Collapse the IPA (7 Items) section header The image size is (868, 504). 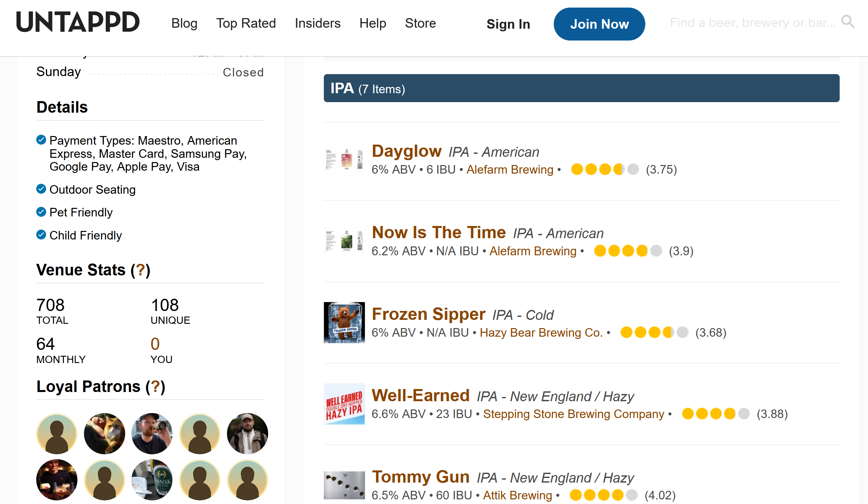[581, 88]
